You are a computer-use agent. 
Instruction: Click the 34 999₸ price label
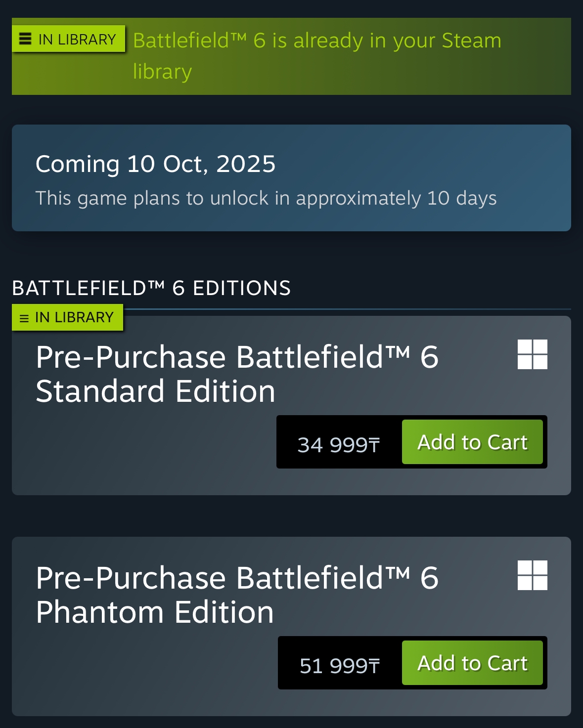(x=339, y=444)
